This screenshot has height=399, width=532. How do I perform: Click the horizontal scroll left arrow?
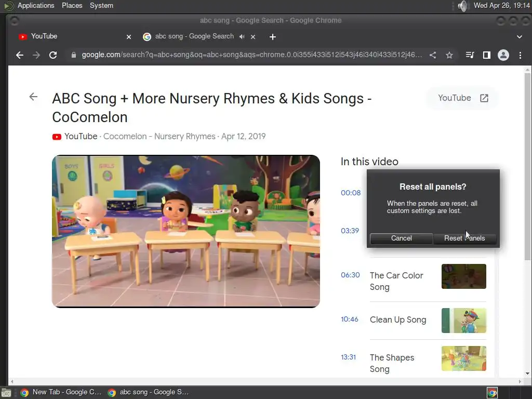12,381
